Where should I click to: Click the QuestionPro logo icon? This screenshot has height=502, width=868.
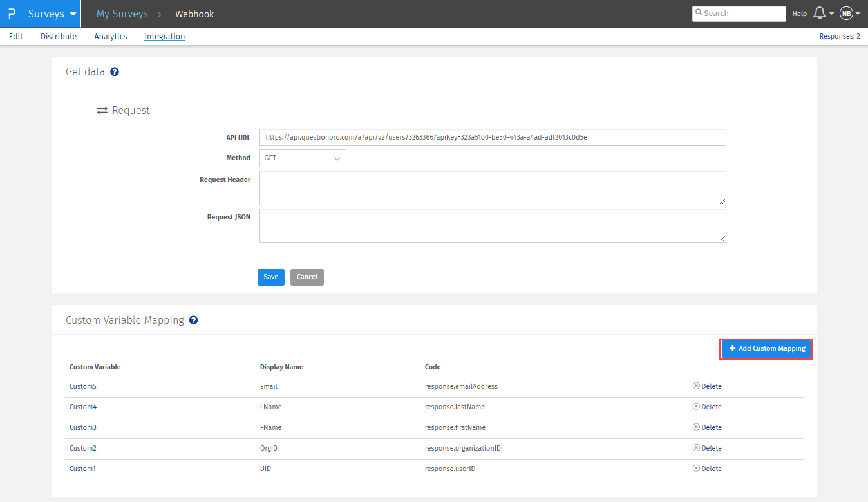pyautogui.click(x=12, y=14)
